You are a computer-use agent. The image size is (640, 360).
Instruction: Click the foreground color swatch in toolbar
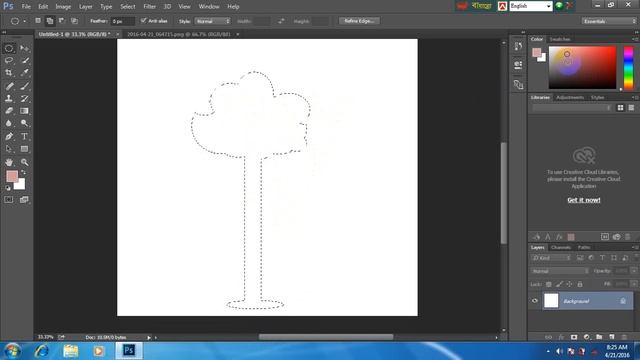11,176
